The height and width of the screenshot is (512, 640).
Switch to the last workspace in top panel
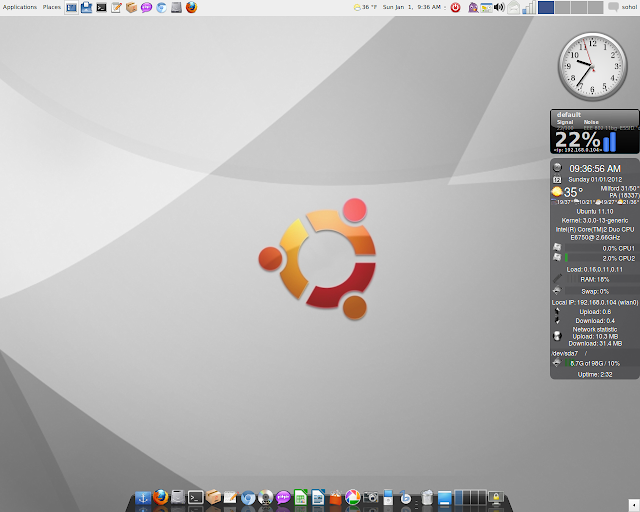coord(595,7)
